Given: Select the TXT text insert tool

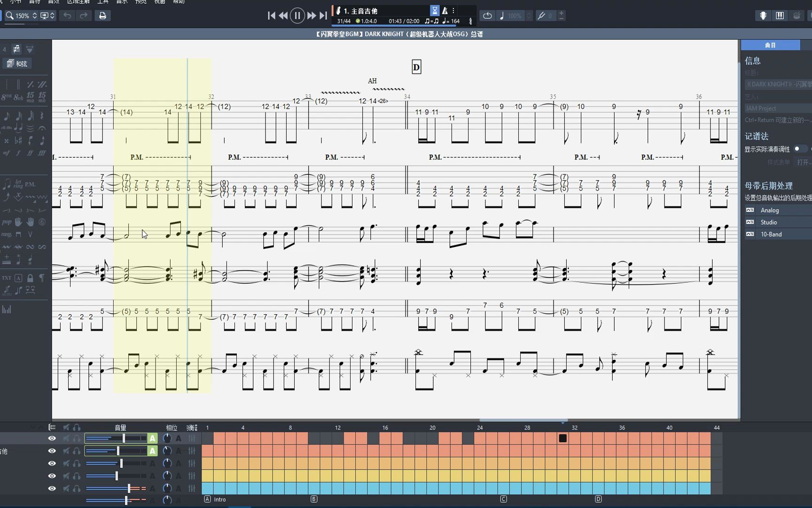Looking at the screenshot, I should 6,278.
